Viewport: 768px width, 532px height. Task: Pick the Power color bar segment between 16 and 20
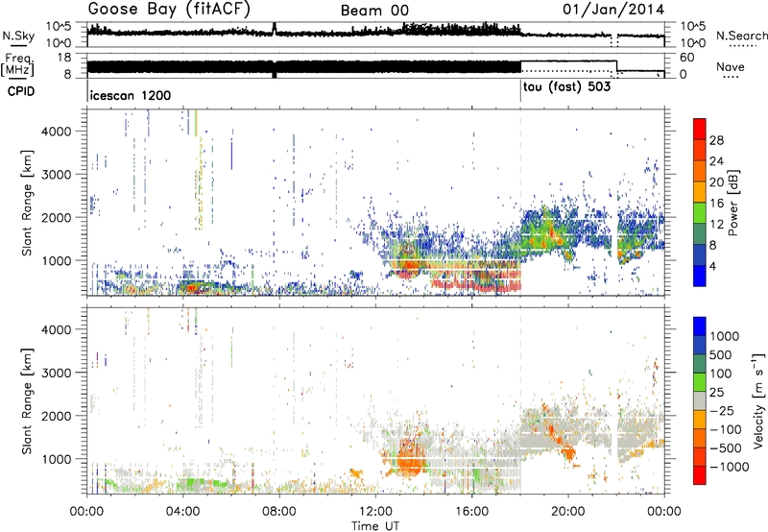(x=700, y=192)
